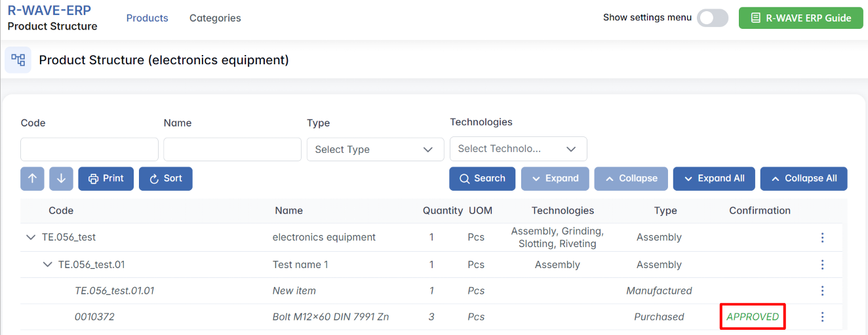Go to the Categories menu

tap(215, 18)
